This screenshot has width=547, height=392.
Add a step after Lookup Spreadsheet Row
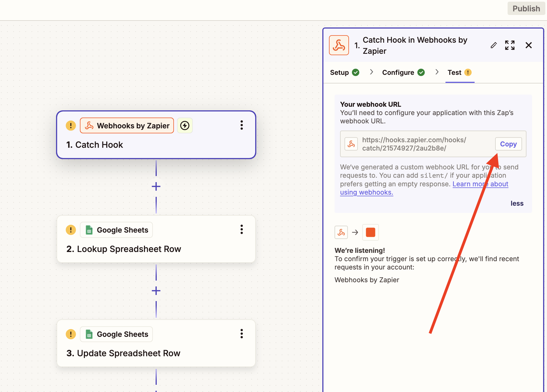click(x=156, y=291)
